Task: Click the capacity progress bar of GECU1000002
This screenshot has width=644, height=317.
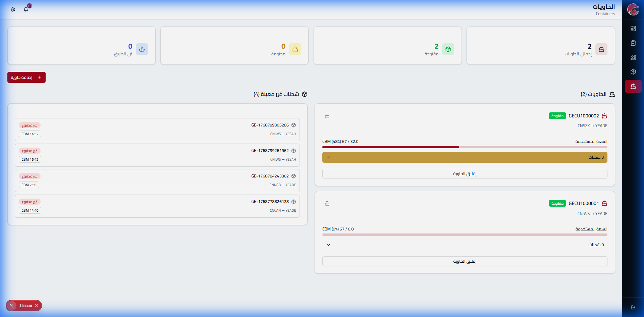Action: tap(465, 147)
